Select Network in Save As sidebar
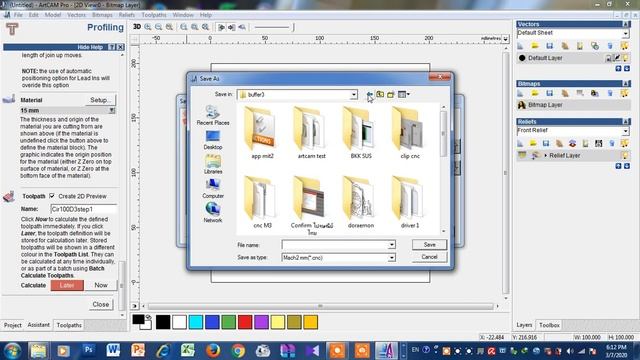 213,213
